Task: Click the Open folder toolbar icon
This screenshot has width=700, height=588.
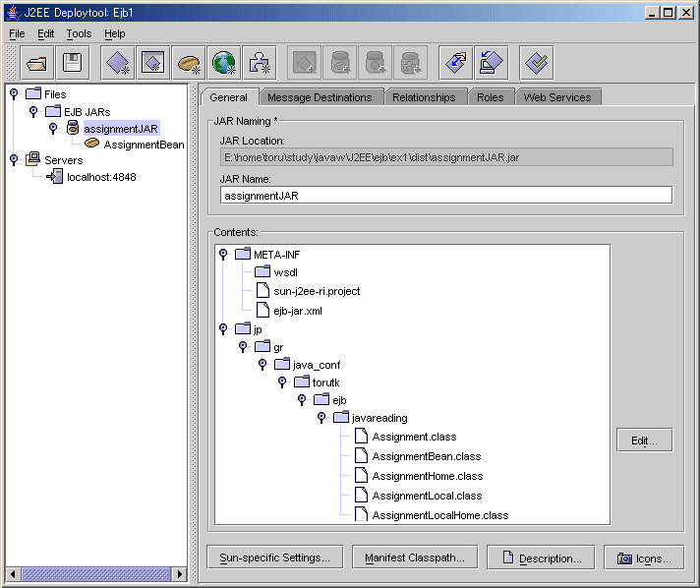Action: [x=36, y=63]
